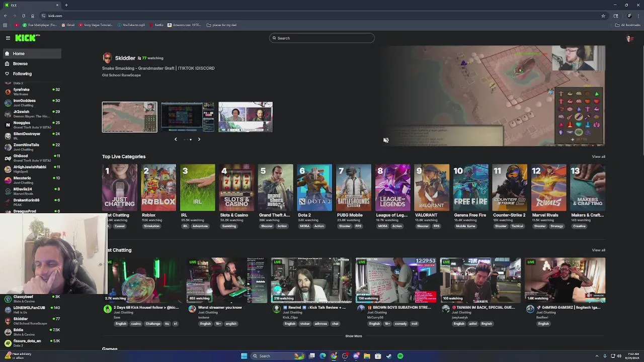Open Steam from the taskbar
The height and width of the screenshot is (362, 644).
[389, 356]
